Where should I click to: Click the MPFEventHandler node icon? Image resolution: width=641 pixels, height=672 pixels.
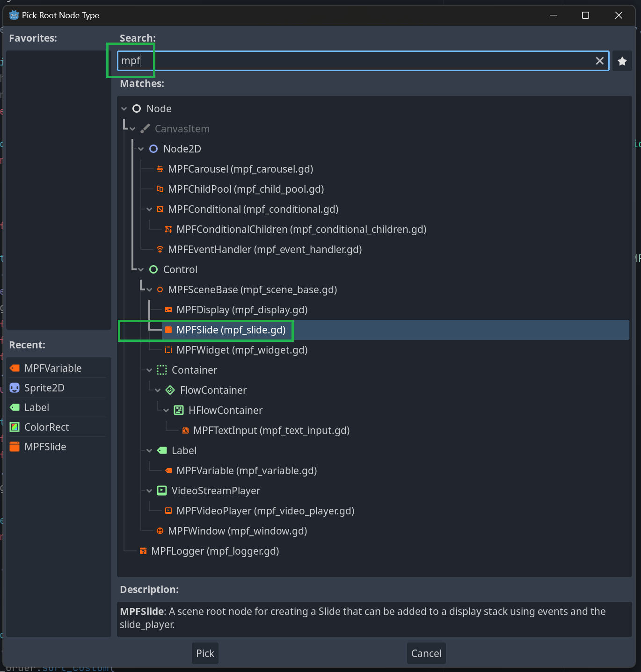coord(160,250)
